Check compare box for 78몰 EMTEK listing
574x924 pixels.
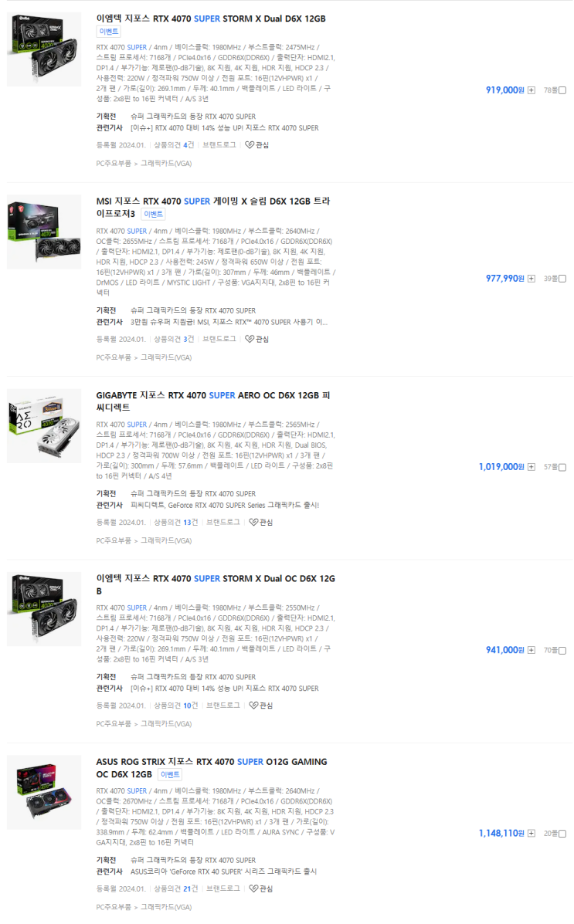(x=562, y=91)
